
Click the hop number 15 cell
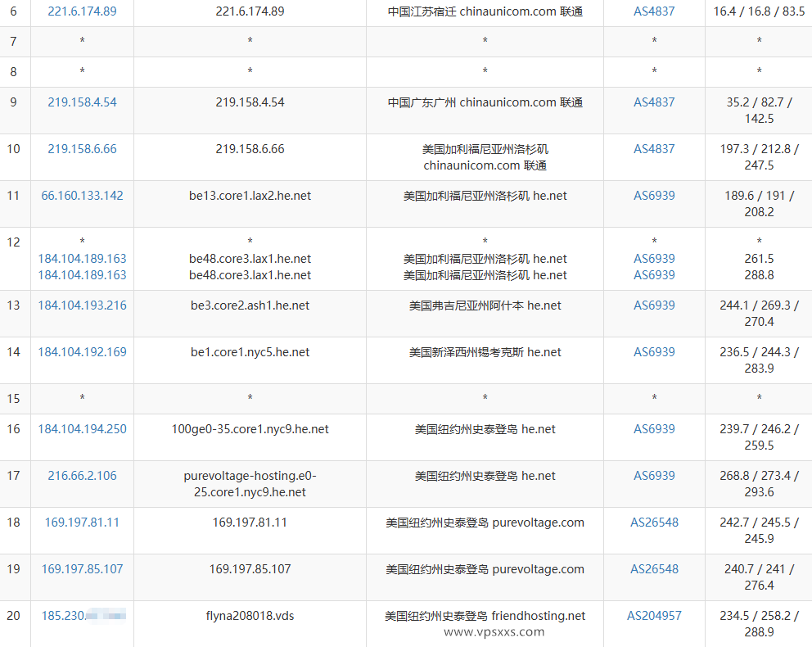tap(13, 398)
